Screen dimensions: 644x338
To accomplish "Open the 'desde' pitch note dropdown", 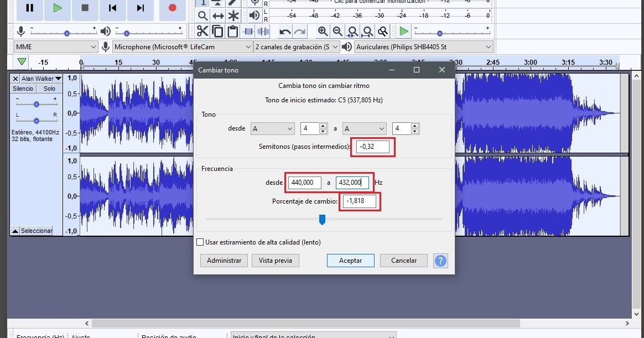I will pyautogui.click(x=272, y=128).
